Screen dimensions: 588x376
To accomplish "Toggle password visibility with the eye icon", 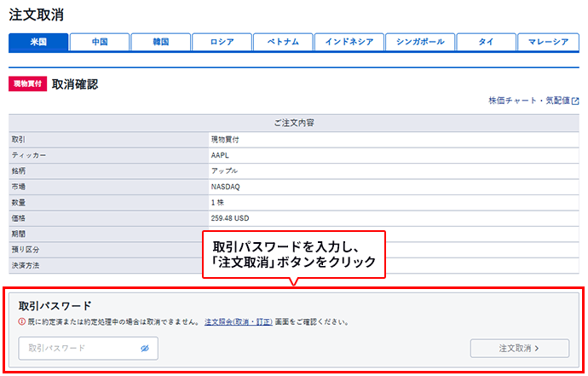I will tap(145, 348).
